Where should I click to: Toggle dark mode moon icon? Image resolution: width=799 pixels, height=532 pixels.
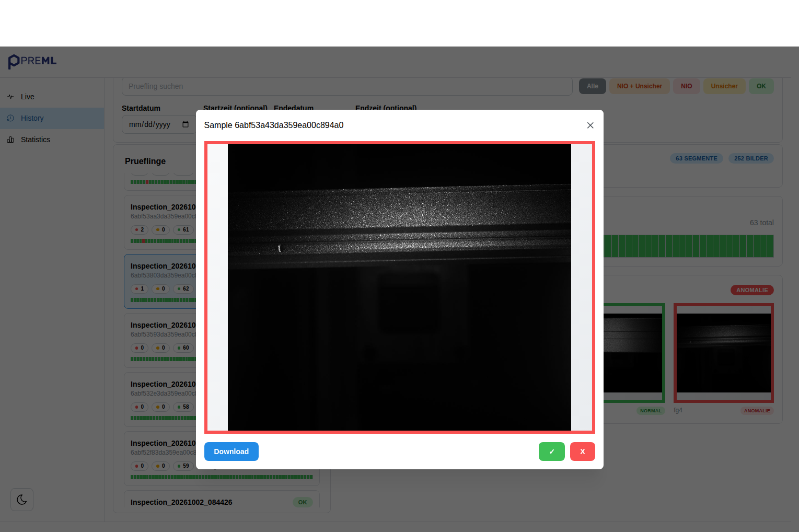[22, 500]
